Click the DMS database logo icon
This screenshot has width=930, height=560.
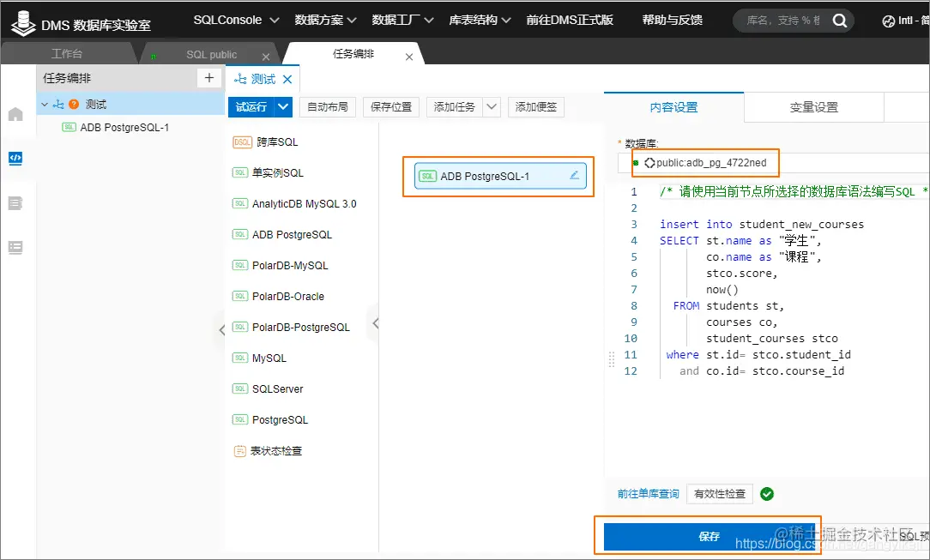coord(23,23)
